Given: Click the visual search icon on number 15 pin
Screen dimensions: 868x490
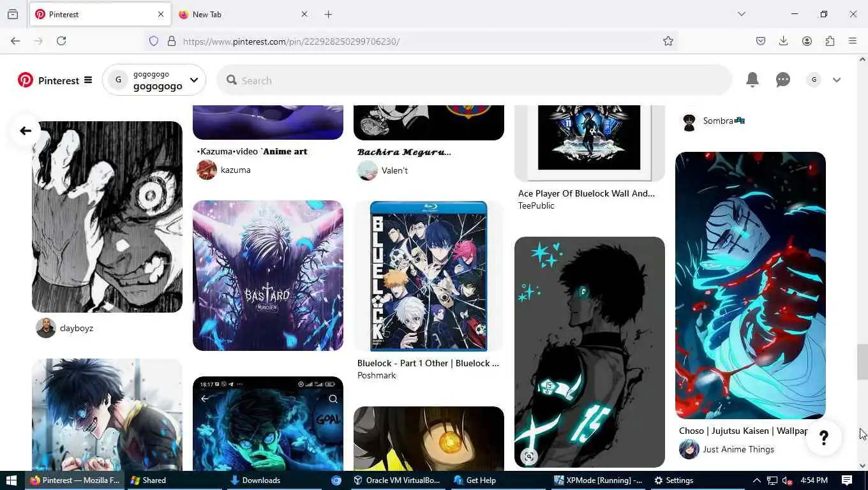Looking at the screenshot, I should [528, 456].
